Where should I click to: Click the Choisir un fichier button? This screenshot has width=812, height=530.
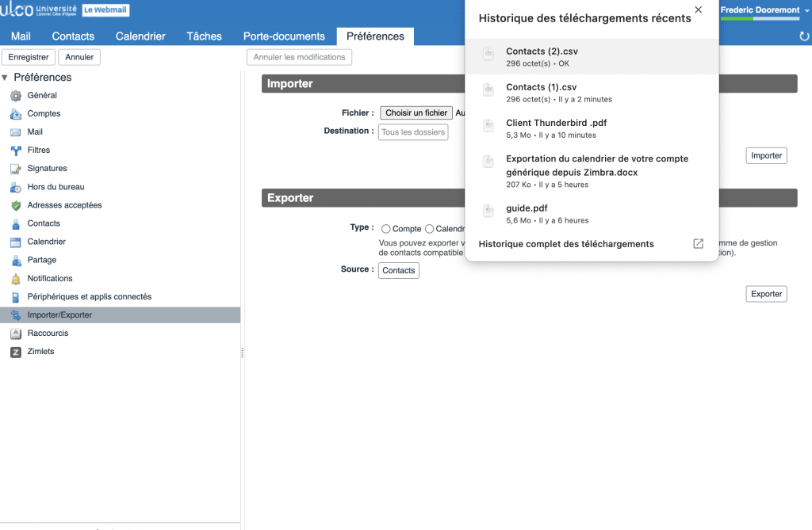(416, 113)
